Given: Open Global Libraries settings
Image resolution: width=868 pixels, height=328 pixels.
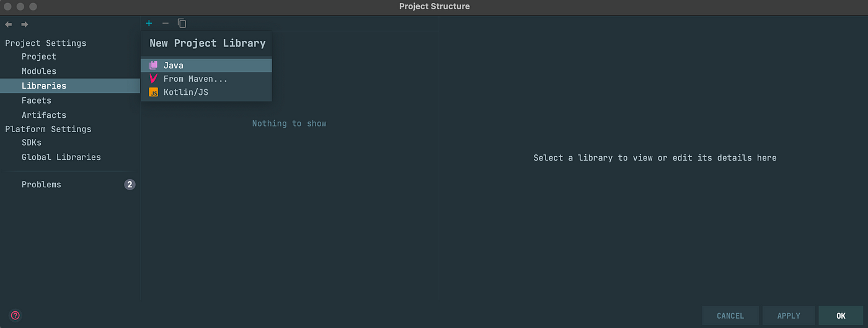Looking at the screenshot, I should coord(61,157).
